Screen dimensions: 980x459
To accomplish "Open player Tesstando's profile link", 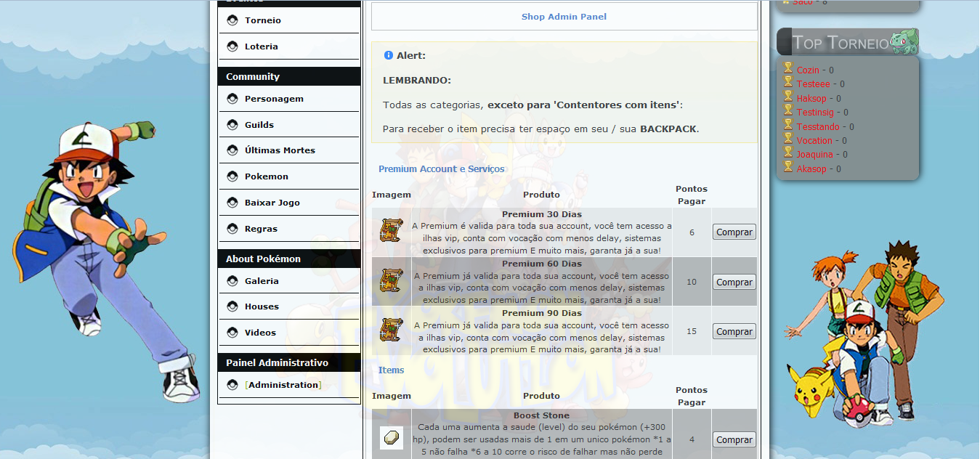I will [818, 127].
